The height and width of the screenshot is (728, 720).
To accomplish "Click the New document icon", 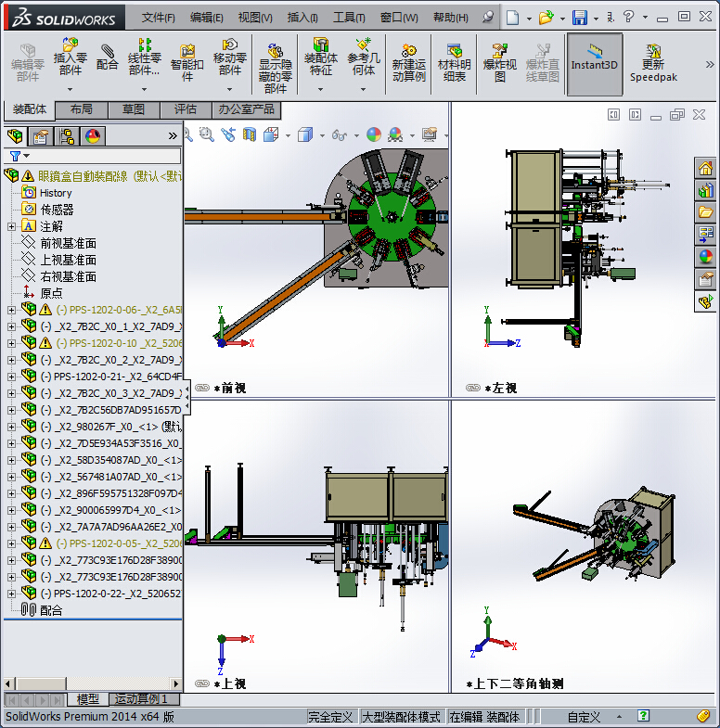I will (512, 18).
